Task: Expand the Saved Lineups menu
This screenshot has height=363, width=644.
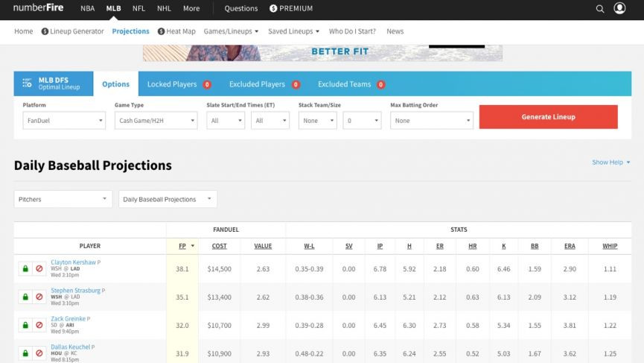Action: 293,31
